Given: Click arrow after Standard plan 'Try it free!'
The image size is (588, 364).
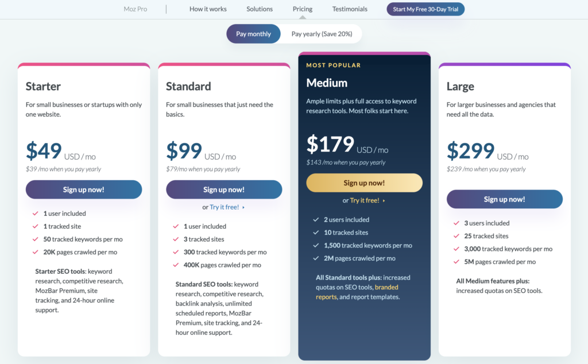Looking at the screenshot, I should [x=243, y=207].
